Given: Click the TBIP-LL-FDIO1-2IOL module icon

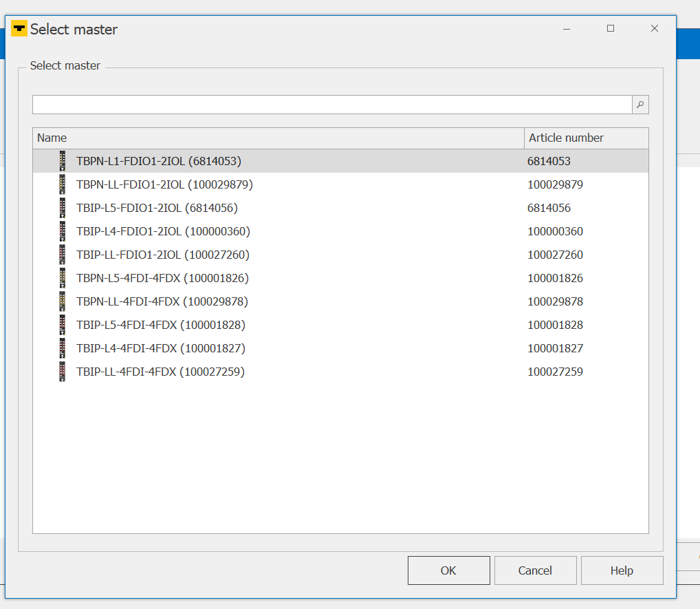Looking at the screenshot, I should point(63,255).
